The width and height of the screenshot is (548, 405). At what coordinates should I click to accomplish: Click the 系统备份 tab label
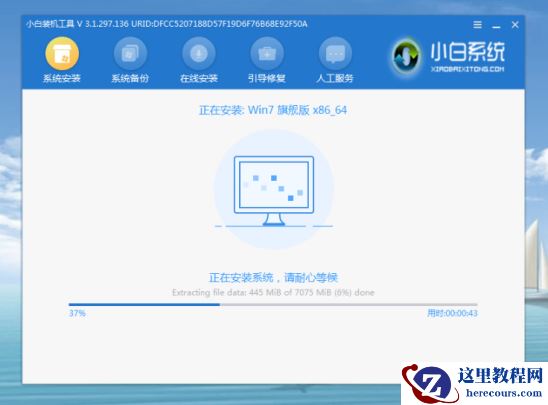coord(130,78)
